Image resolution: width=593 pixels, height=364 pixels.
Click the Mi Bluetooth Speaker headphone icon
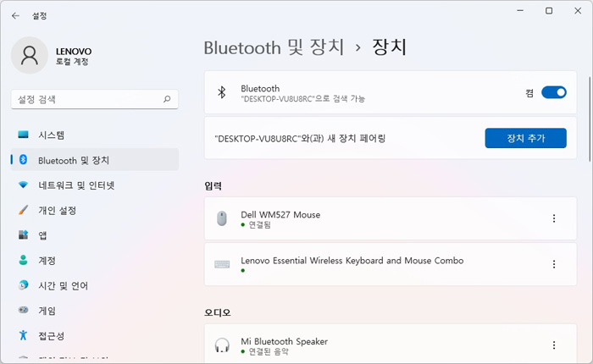coord(222,345)
